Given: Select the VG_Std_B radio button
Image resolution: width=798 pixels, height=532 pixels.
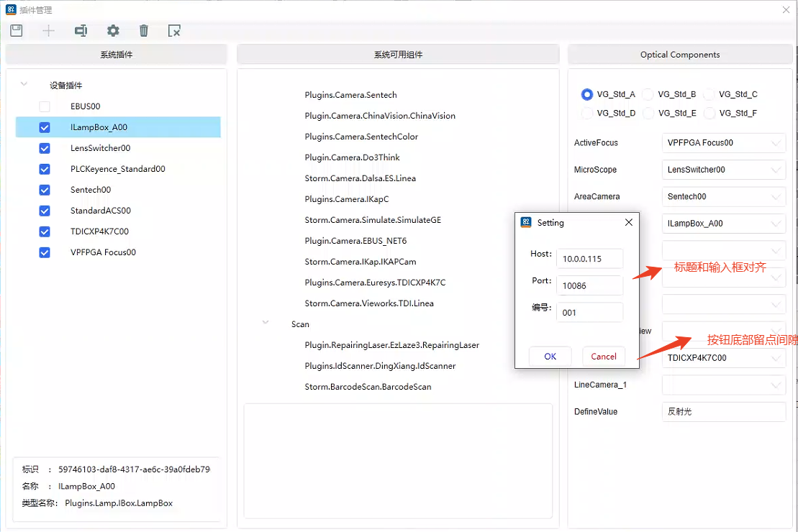Looking at the screenshot, I should [648, 94].
